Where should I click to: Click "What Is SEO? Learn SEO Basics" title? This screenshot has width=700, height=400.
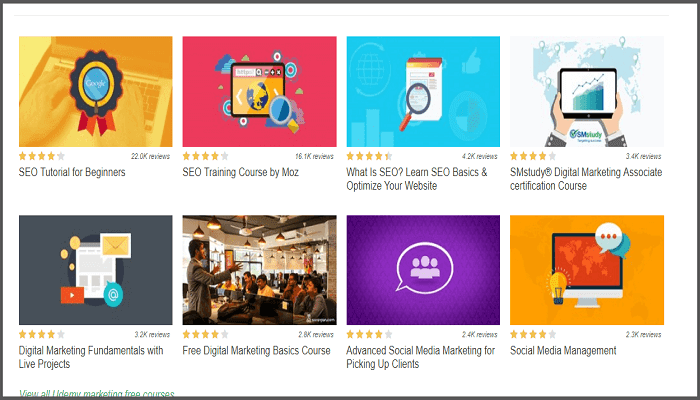416,172
